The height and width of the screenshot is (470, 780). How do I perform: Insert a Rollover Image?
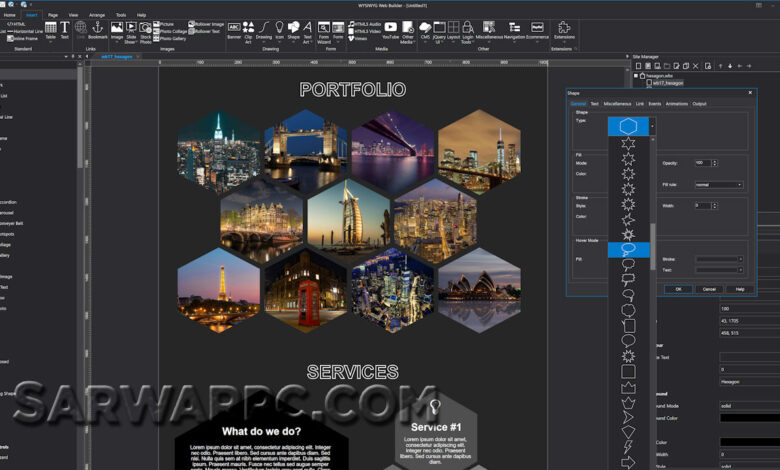tap(206, 24)
